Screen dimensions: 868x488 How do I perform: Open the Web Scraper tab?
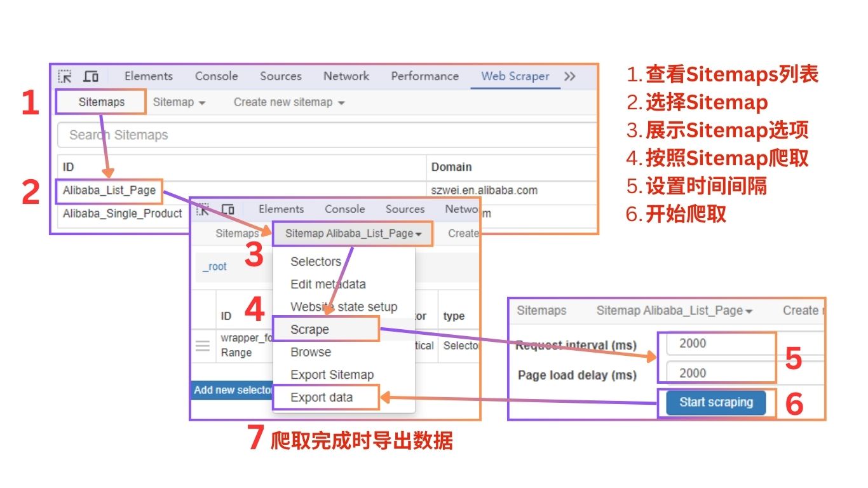515,76
